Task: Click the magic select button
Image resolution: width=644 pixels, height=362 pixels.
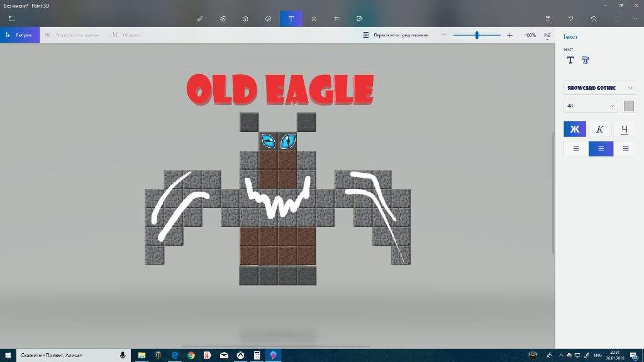Action: tap(72, 35)
